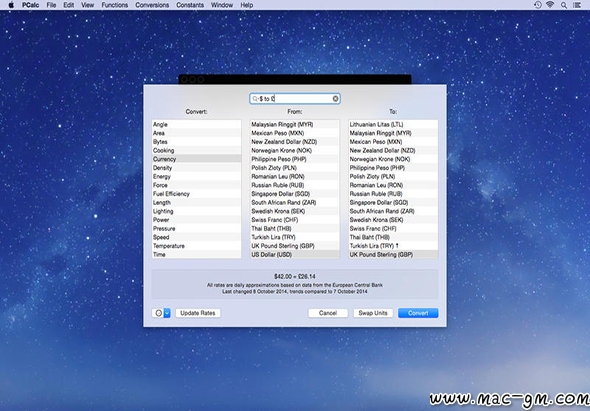Select UK Pound Sterling in To list
This screenshot has height=411, width=590.
pyautogui.click(x=393, y=254)
